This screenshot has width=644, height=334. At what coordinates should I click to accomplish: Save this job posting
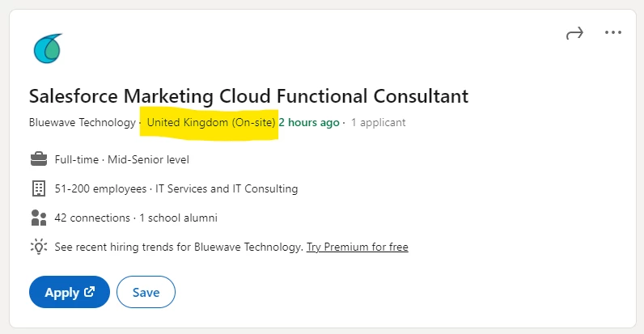pyautogui.click(x=146, y=292)
